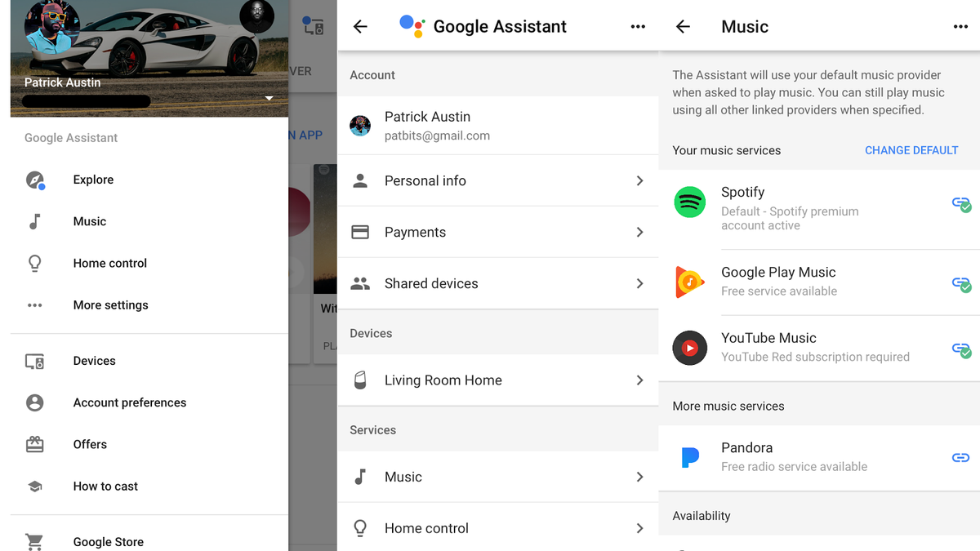Viewport: 980px width, 551px height.
Task: Tap the Spotify logo icon
Action: (690, 202)
